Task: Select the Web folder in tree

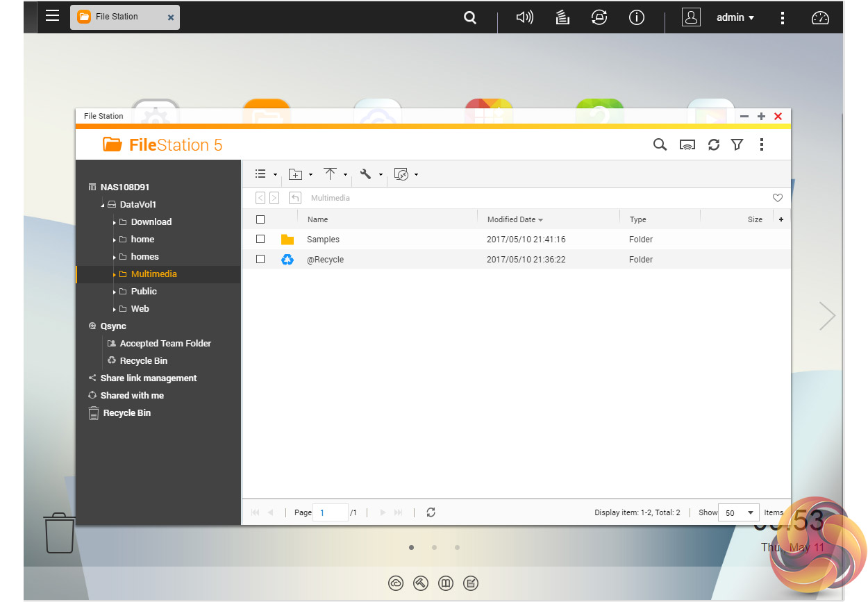Action: (140, 309)
